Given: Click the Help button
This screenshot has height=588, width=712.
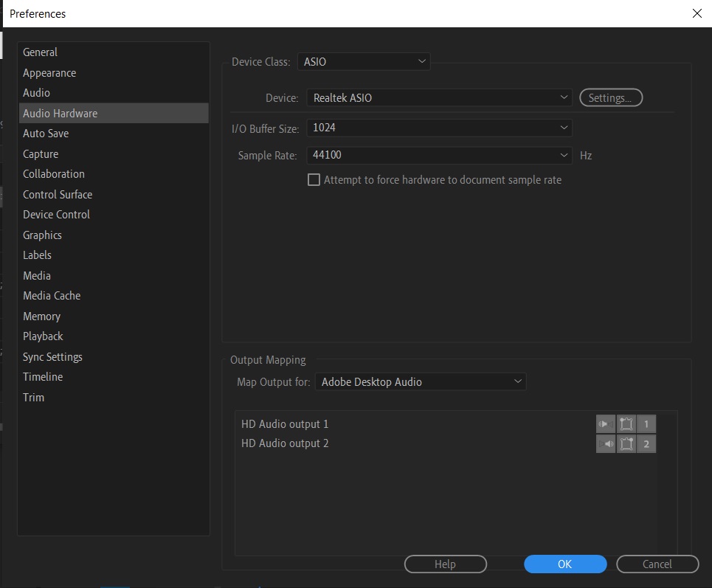Looking at the screenshot, I should point(445,564).
